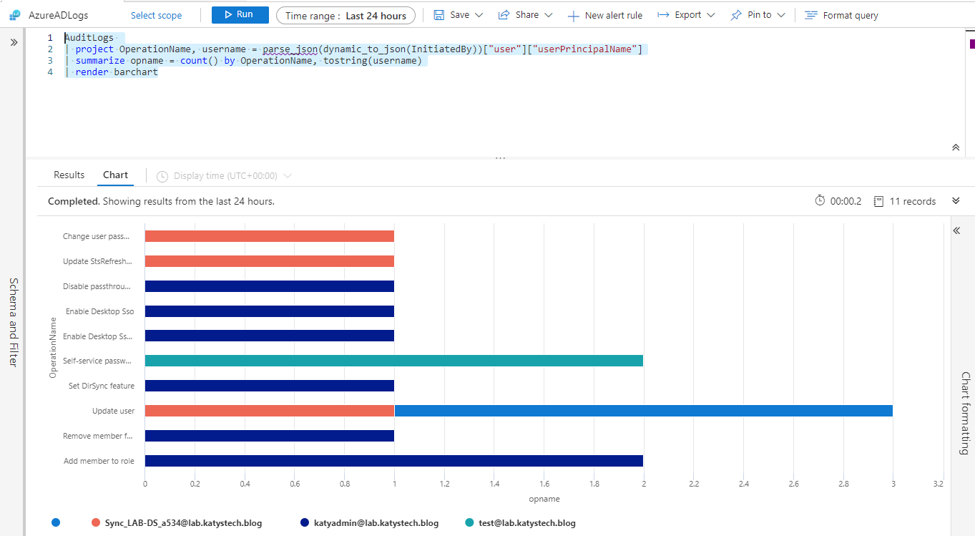
Task: Switch to the Results tab
Action: pos(69,175)
